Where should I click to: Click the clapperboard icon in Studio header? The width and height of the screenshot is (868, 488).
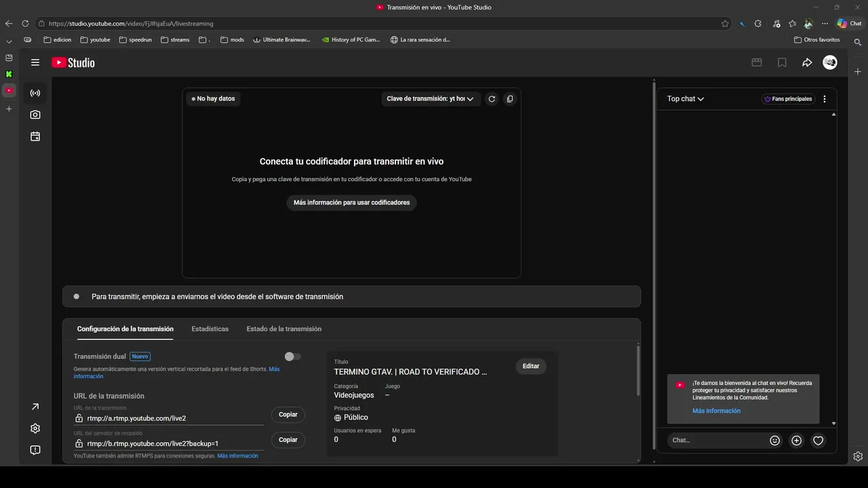click(x=757, y=62)
